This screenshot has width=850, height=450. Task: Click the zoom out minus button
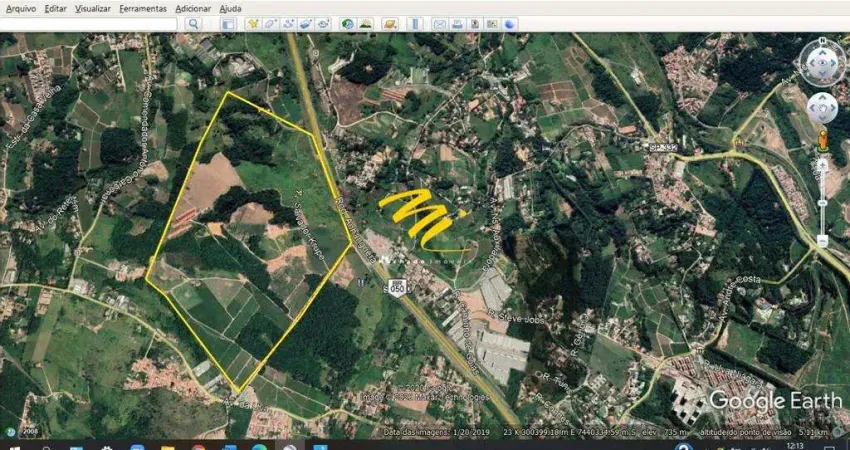823,241
